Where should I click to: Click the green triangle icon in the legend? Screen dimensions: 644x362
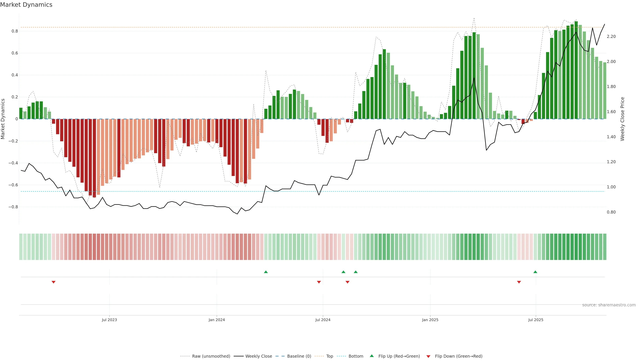[372, 356]
